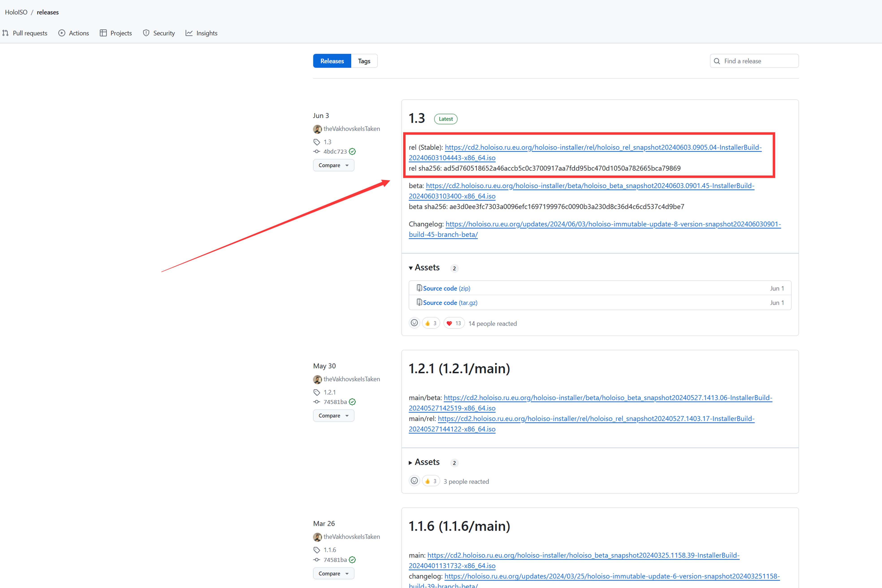Open the Compare dropdown for release 1.2.1

pos(333,416)
